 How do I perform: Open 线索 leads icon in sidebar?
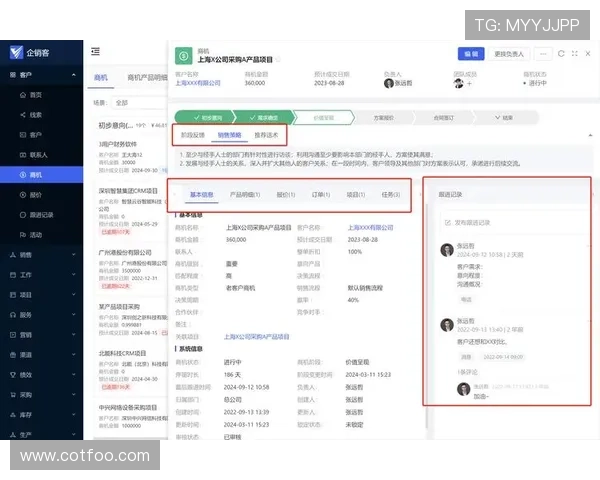pyautogui.click(x=23, y=115)
